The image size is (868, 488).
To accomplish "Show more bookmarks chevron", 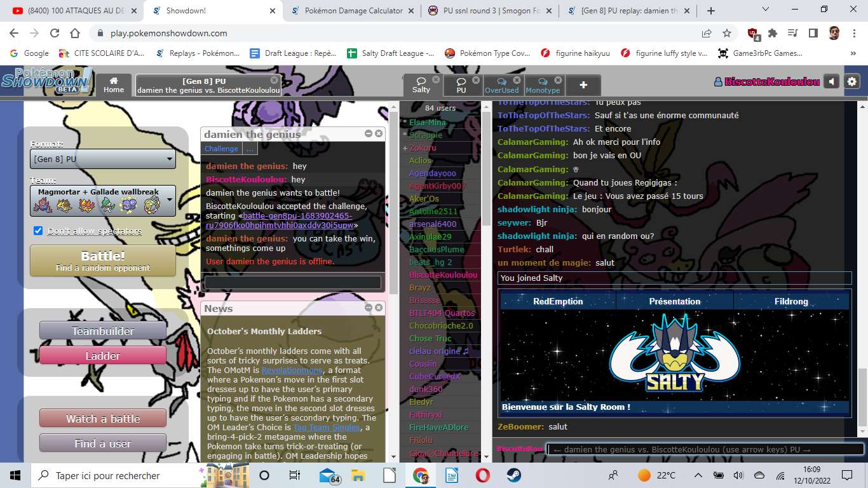I will click(x=852, y=53).
